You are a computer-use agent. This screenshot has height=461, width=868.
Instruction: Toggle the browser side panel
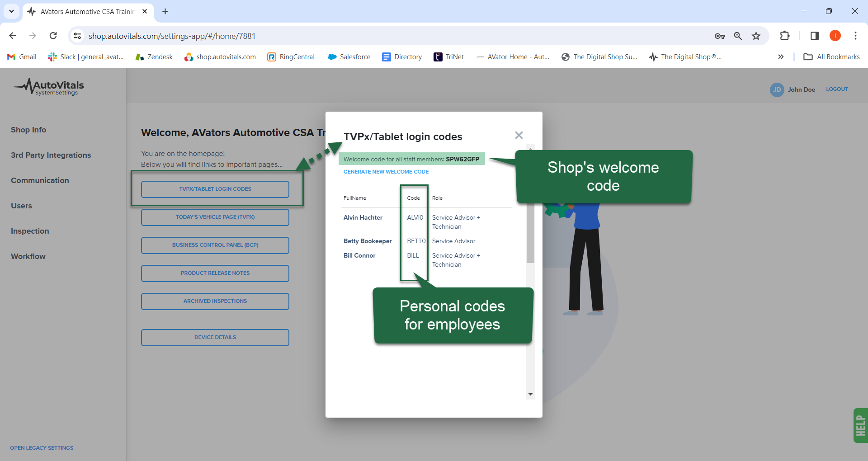(814, 36)
